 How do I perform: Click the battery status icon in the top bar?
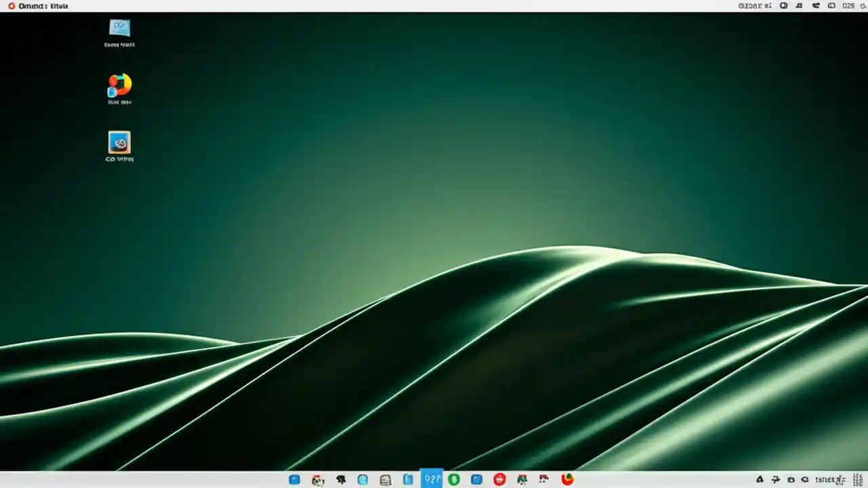click(831, 5)
